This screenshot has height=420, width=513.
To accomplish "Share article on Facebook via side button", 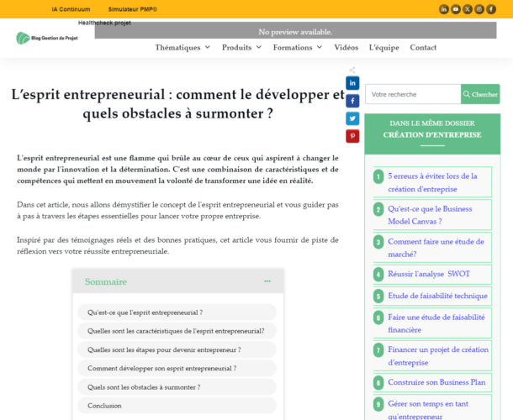I will click(x=352, y=101).
